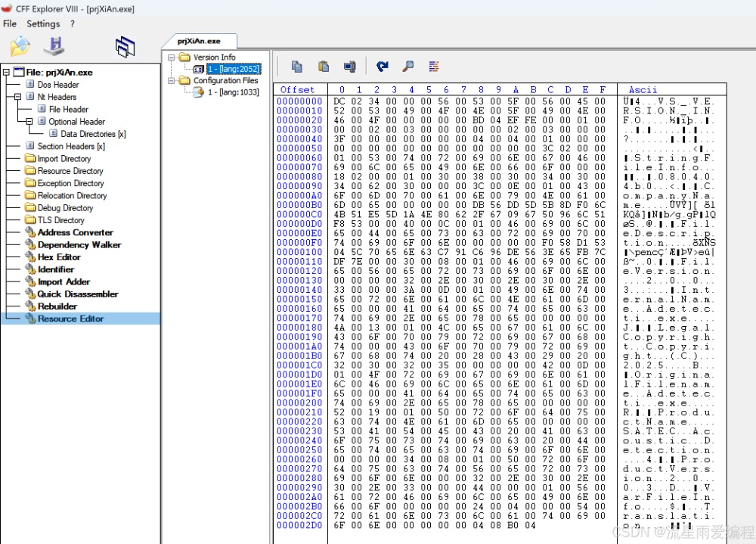Viewport: 756px width, 544px height.
Task: Click the cascading windows icon in toolbar
Action: point(125,48)
